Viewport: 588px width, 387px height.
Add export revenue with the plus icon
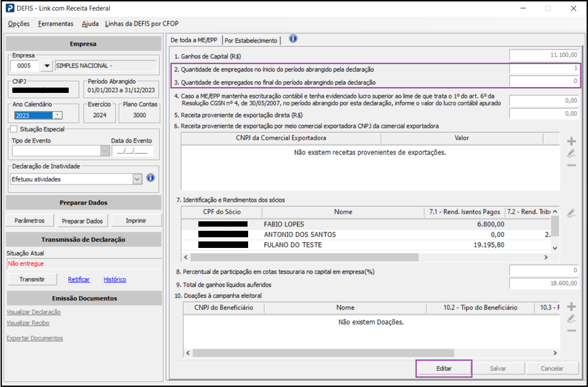coord(571,141)
